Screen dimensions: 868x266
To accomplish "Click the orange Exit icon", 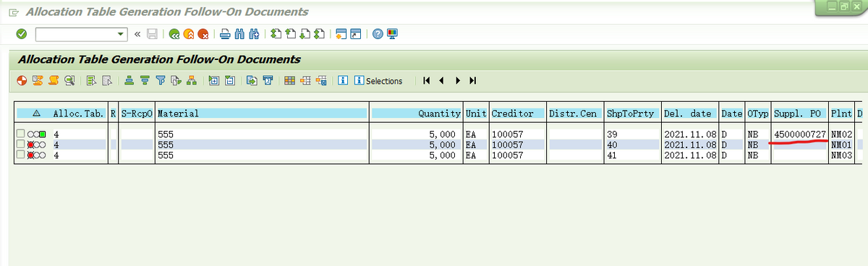I will pyautogui.click(x=189, y=34).
